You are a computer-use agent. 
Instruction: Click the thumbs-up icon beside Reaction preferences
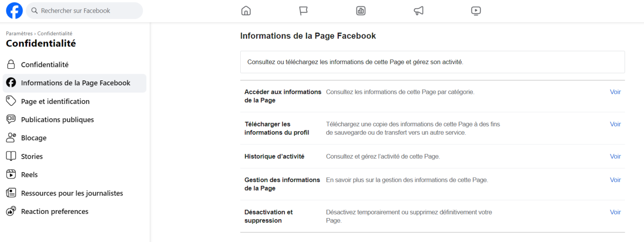pyautogui.click(x=11, y=211)
